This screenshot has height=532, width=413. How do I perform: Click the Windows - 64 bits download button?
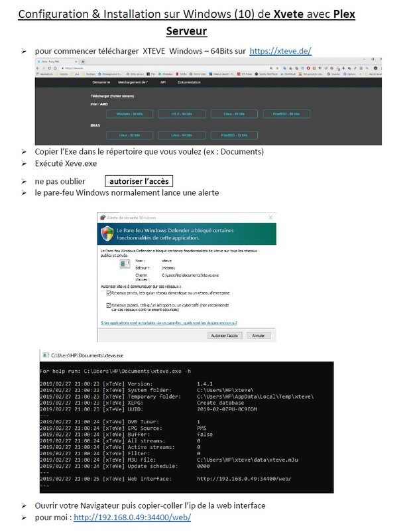(129, 114)
